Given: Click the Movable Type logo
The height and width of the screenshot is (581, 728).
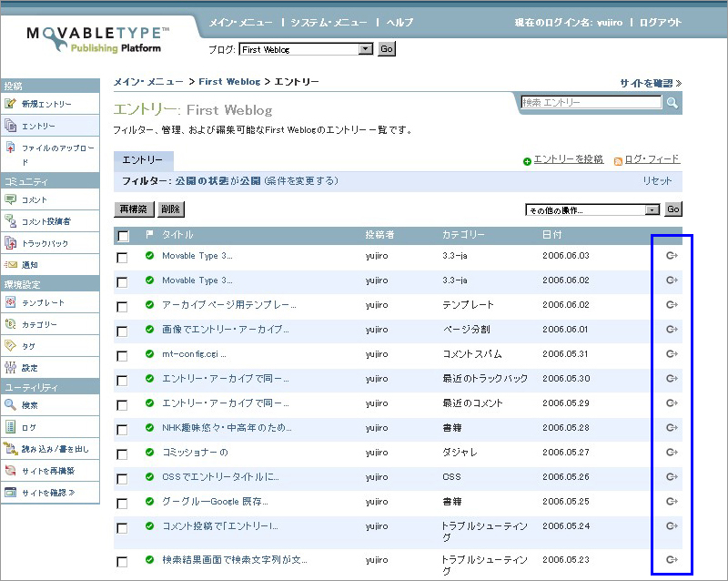Looking at the screenshot, I should pos(98,39).
